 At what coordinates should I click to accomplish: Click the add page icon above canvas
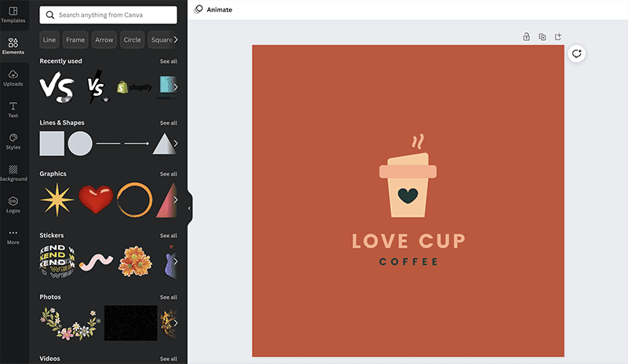pyautogui.click(x=558, y=37)
